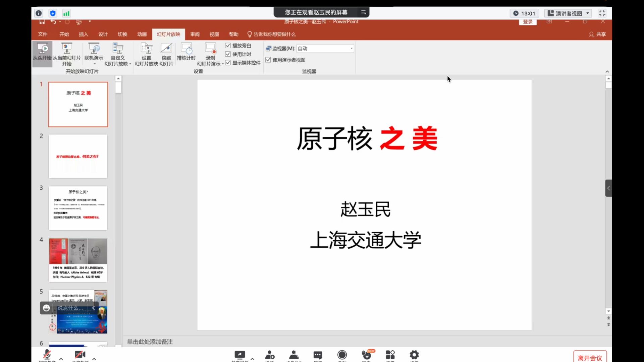Switch to the 设计 (Design) tab

(103, 34)
